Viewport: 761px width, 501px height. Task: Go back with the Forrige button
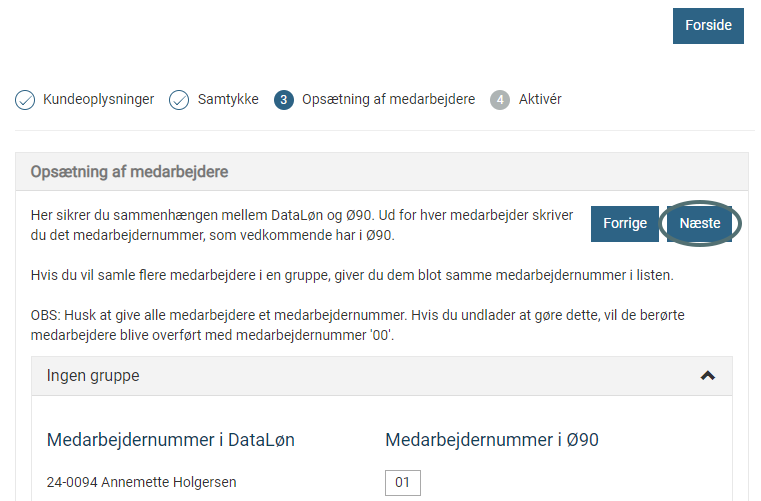click(x=625, y=224)
